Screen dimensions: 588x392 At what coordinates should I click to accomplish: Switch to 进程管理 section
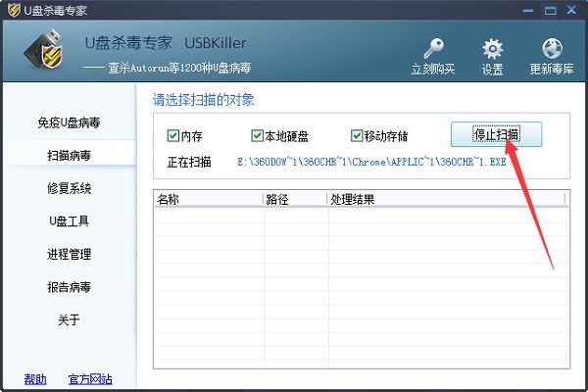click(69, 254)
